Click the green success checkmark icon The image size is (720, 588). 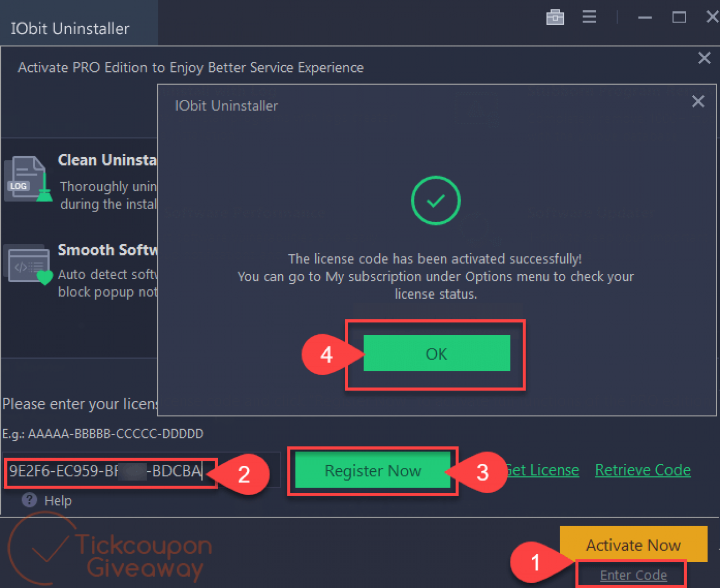435,200
